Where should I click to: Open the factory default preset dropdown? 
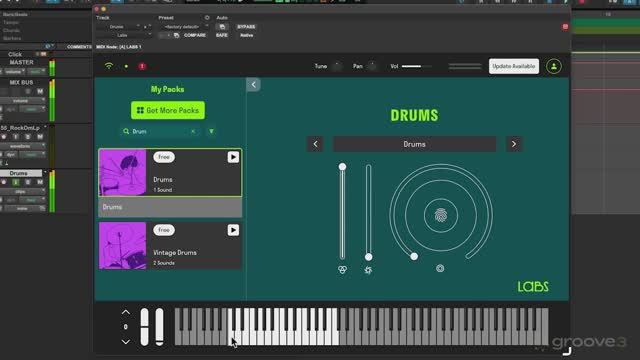[183, 27]
